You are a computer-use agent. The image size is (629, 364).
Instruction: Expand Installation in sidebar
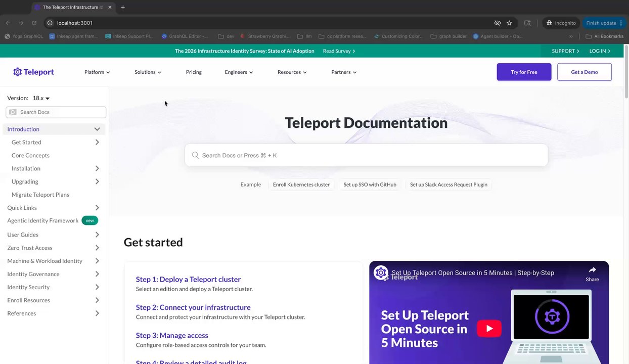[x=97, y=168]
